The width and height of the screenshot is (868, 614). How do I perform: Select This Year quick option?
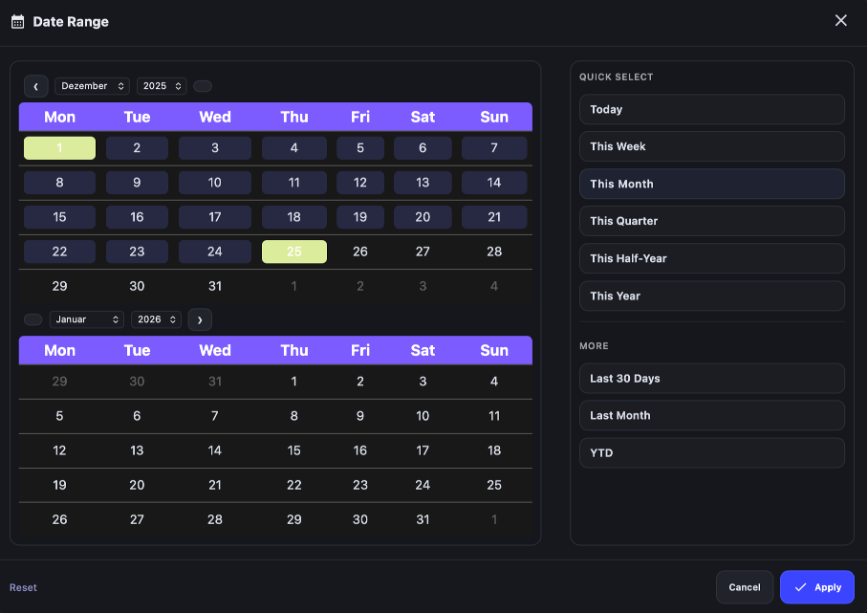[x=711, y=296]
